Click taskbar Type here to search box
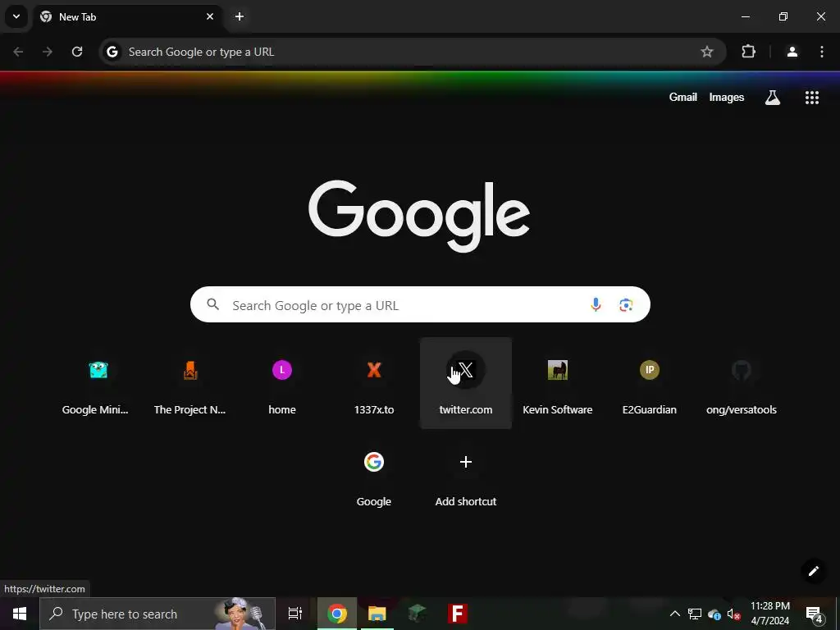The image size is (840, 630). pos(157,614)
